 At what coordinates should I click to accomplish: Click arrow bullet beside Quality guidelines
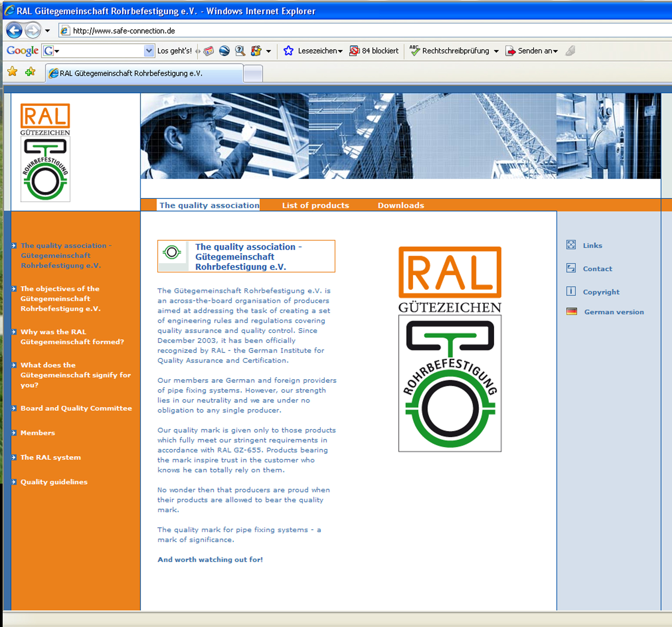[14, 482]
